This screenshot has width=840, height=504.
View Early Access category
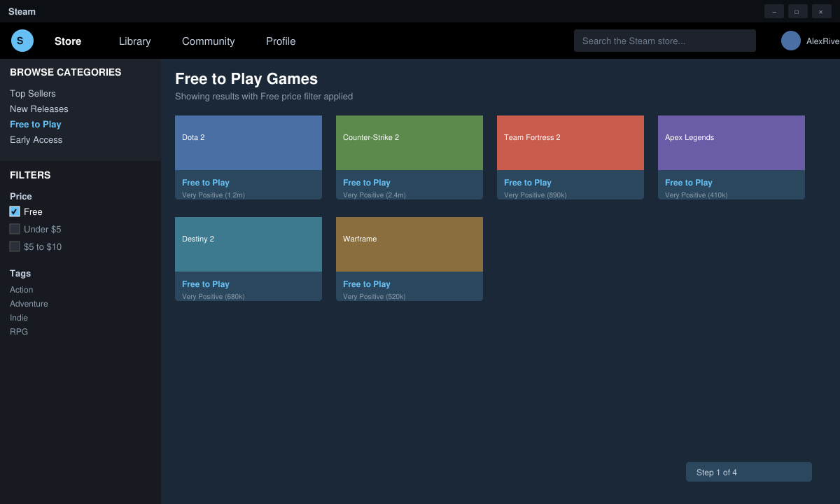click(x=36, y=140)
